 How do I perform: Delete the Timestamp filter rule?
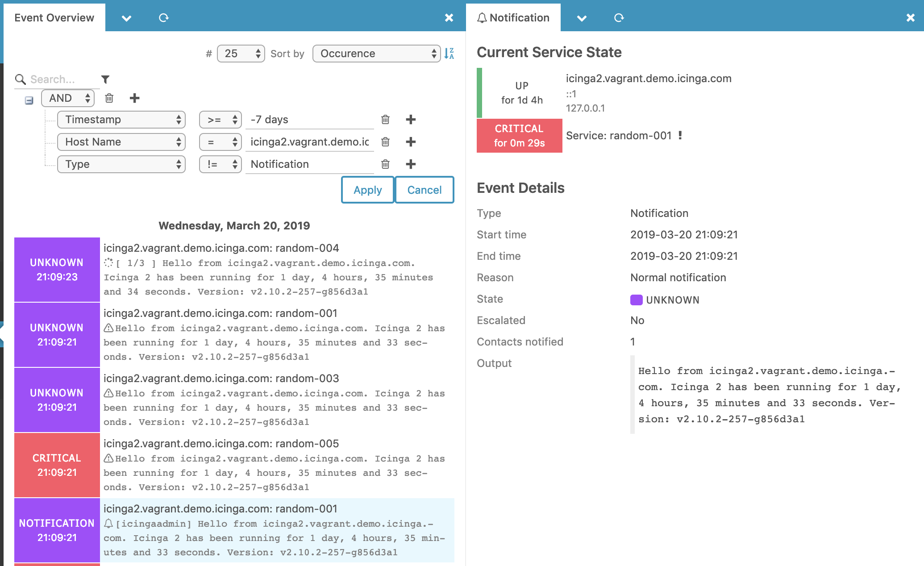[385, 120]
